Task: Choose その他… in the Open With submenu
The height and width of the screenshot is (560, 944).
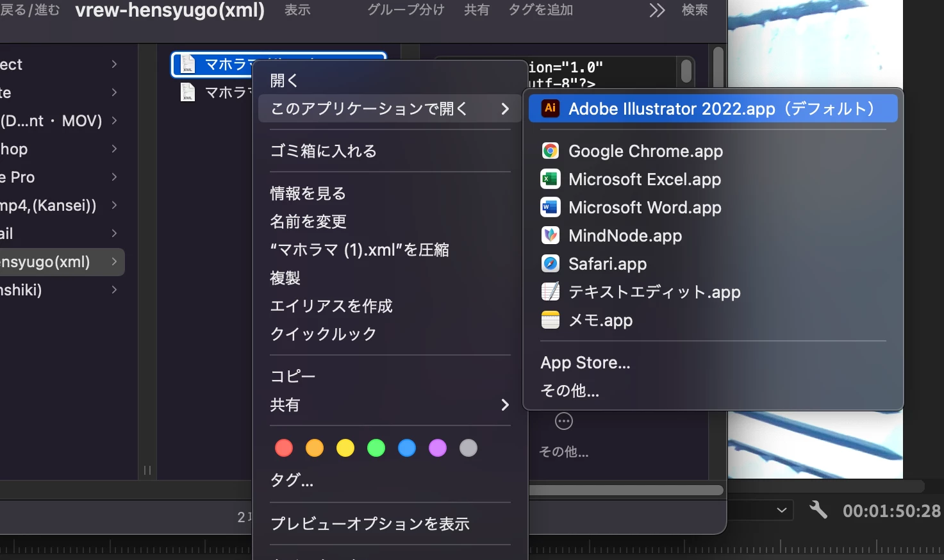Action: click(713, 390)
